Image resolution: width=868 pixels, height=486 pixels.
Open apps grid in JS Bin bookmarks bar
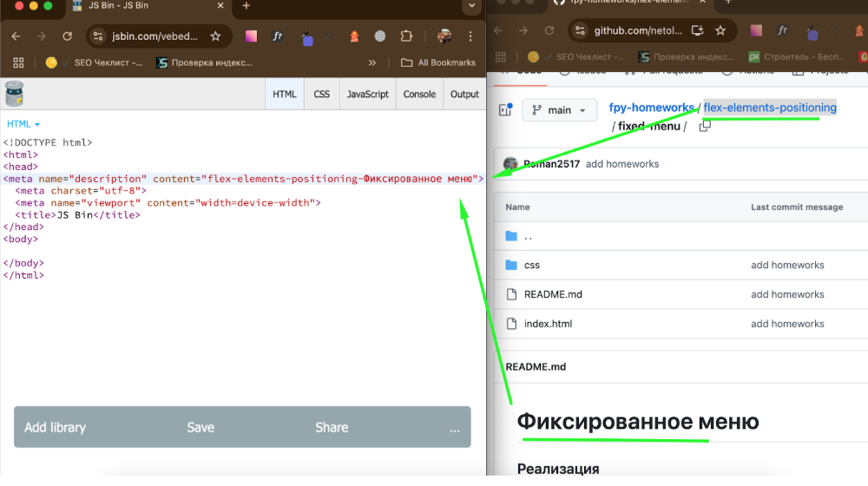pos(18,63)
